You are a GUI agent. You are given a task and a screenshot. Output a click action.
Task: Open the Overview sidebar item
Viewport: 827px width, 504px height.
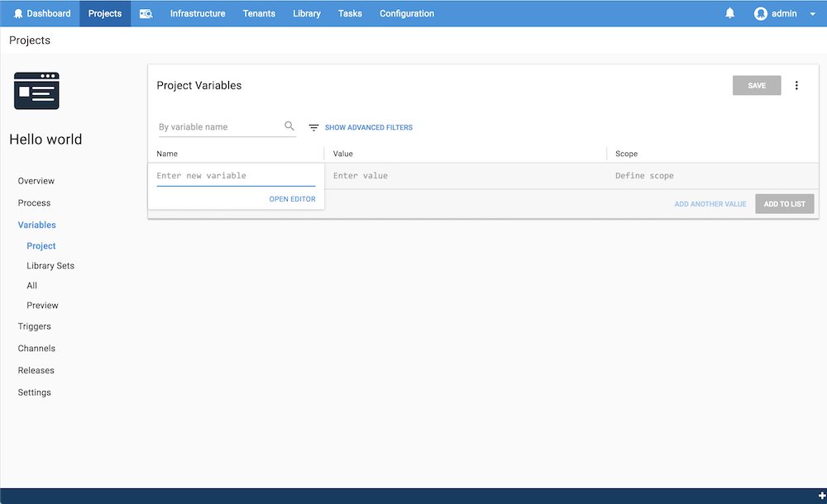tap(36, 181)
